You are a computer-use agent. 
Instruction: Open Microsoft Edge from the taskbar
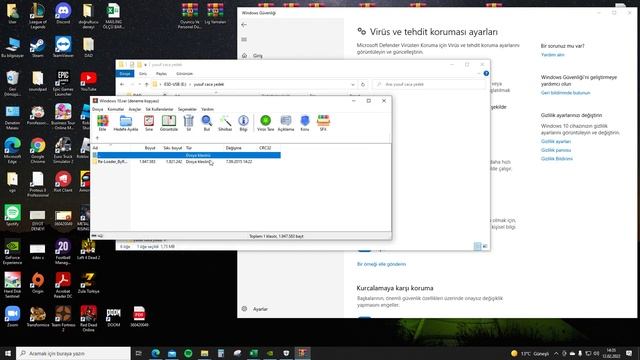(x=156, y=353)
